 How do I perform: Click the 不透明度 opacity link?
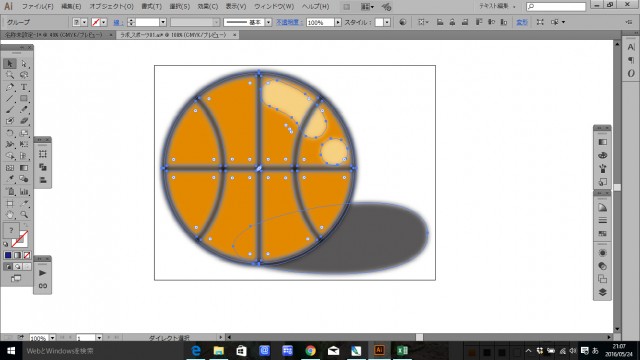point(289,22)
